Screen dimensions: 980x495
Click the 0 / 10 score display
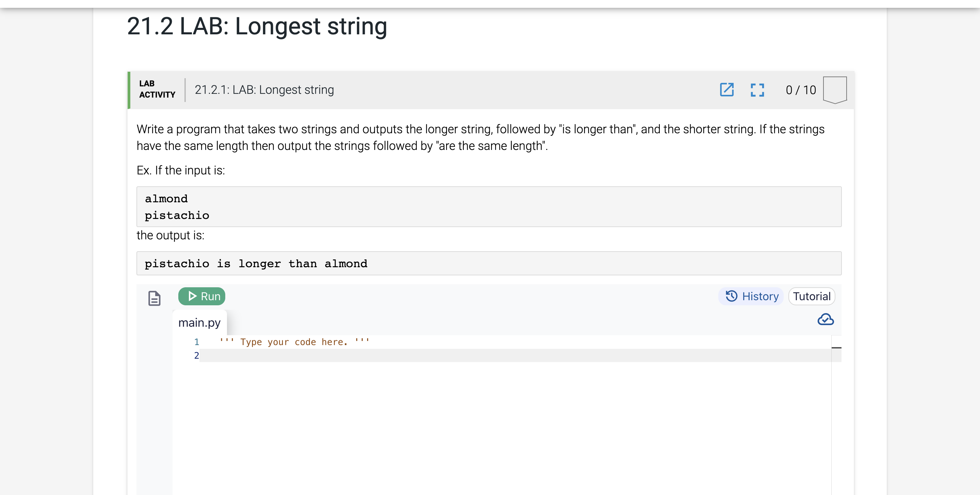coord(801,90)
